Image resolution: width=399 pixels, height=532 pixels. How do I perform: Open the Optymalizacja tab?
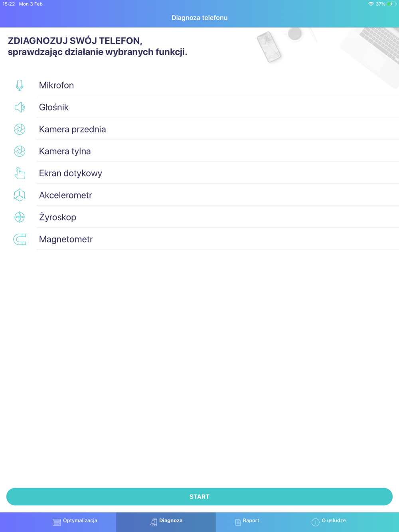click(x=75, y=521)
